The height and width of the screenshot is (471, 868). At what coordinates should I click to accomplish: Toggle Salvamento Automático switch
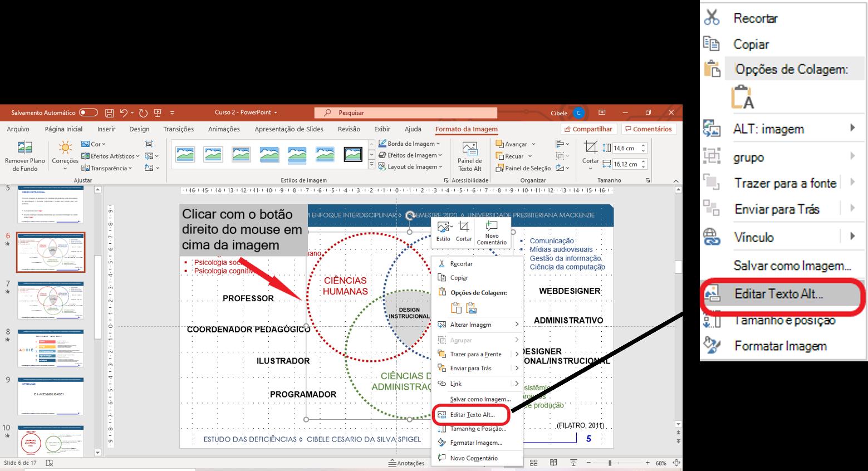coord(88,112)
